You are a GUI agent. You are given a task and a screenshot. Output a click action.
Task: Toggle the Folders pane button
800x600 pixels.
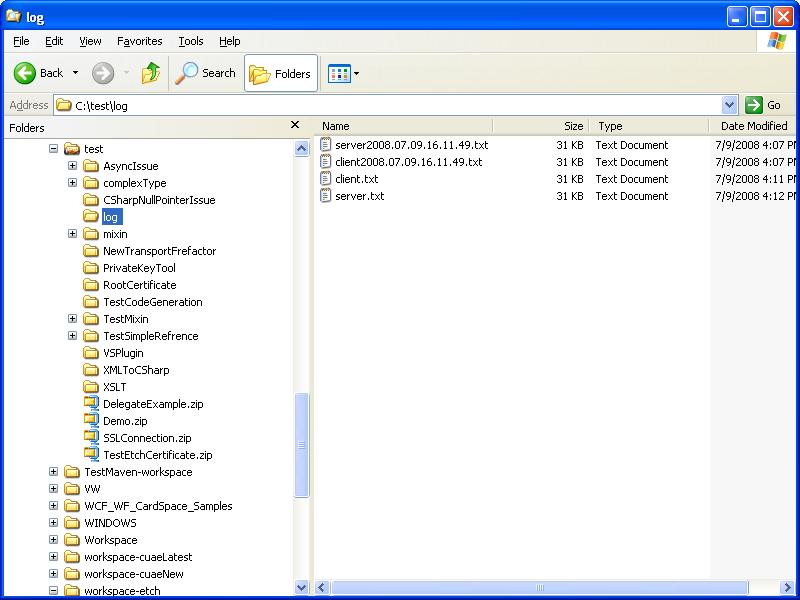tap(280, 73)
